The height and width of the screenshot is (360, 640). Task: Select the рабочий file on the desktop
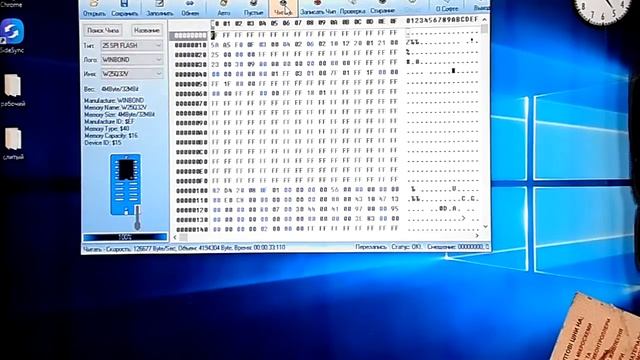13,90
